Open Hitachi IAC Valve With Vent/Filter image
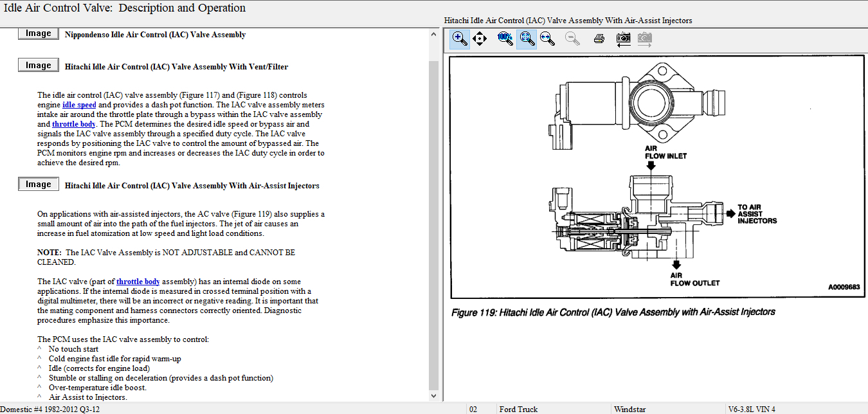868x414 pixels. tap(39, 66)
